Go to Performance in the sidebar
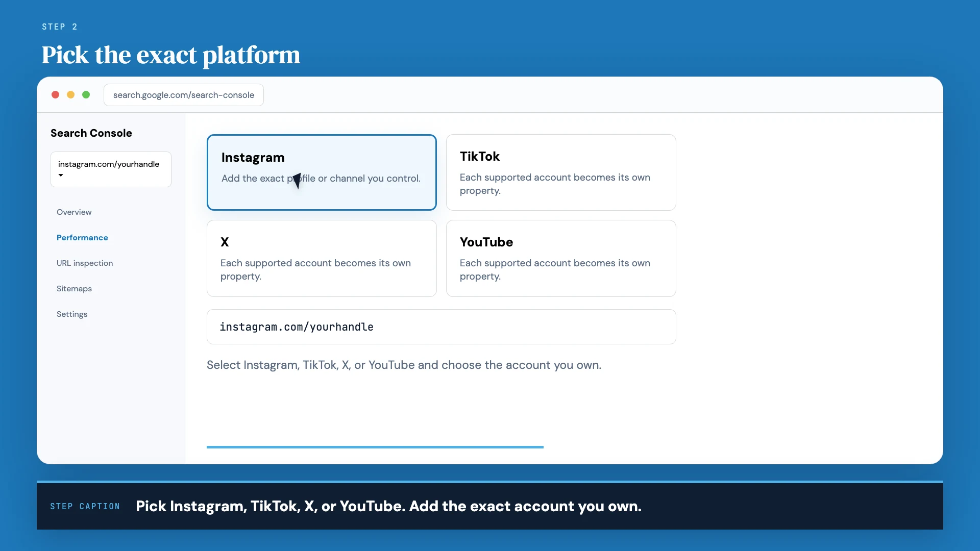The image size is (980, 551). tap(82, 238)
